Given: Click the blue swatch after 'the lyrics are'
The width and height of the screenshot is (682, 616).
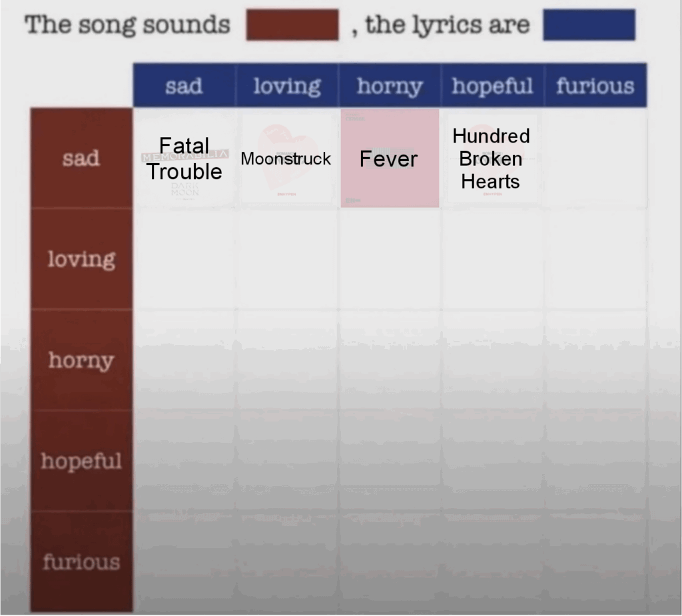Looking at the screenshot, I should [589, 25].
